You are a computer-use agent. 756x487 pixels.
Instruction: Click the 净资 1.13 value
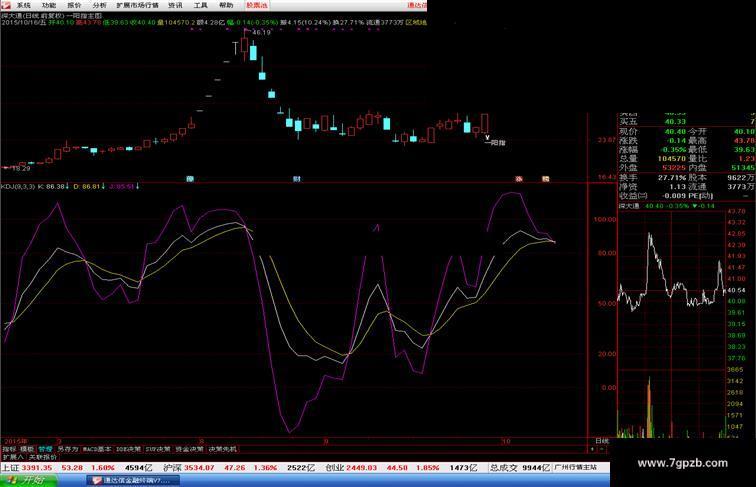677,187
